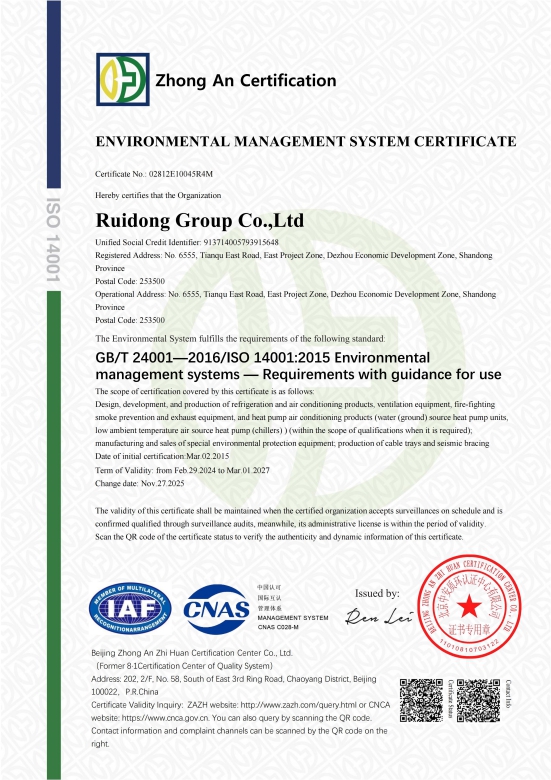551x780 pixels.
Task: Click the Unified Social Credit Identifier line
Action: point(187,242)
